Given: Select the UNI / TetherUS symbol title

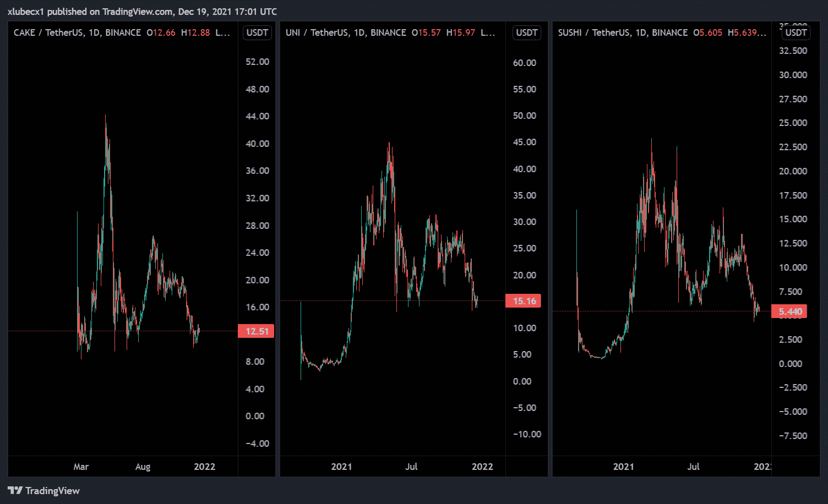Looking at the screenshot, I should [346, 32].
